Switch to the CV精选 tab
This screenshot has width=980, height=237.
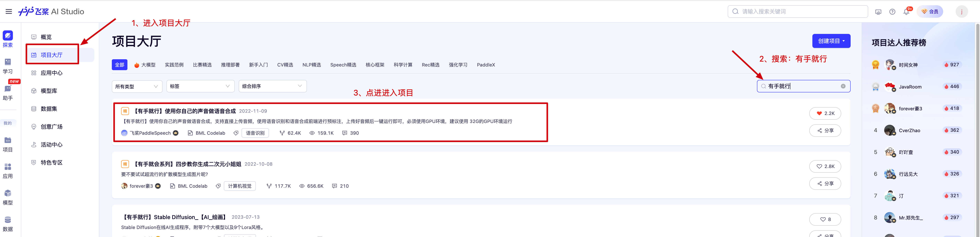285,65
